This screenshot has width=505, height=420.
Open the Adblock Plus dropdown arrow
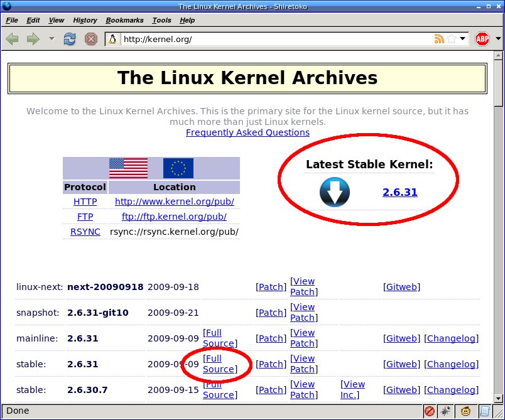(497, 39)
